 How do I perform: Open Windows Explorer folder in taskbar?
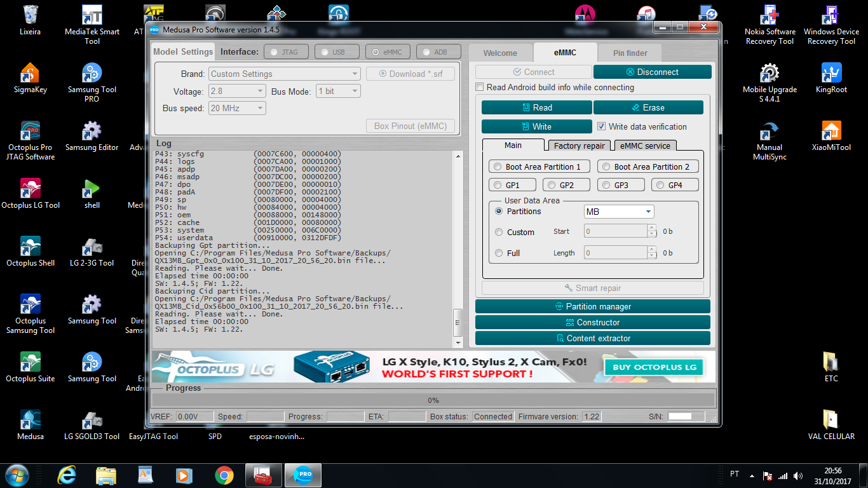pos(106,475)
